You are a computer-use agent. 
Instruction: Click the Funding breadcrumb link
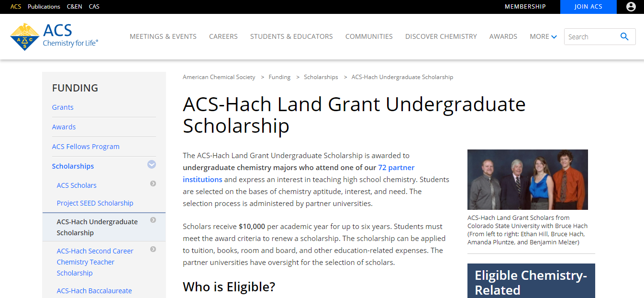[279, 77]
